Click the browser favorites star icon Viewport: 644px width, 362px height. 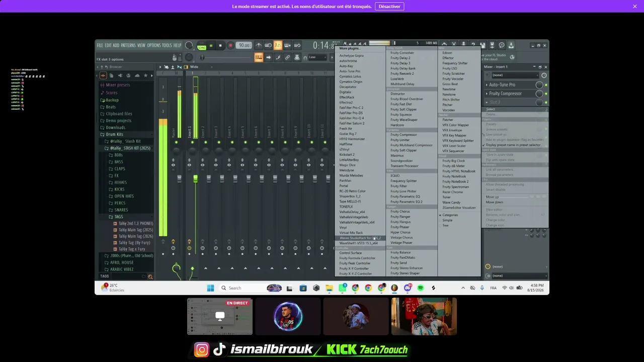[145, 75]
